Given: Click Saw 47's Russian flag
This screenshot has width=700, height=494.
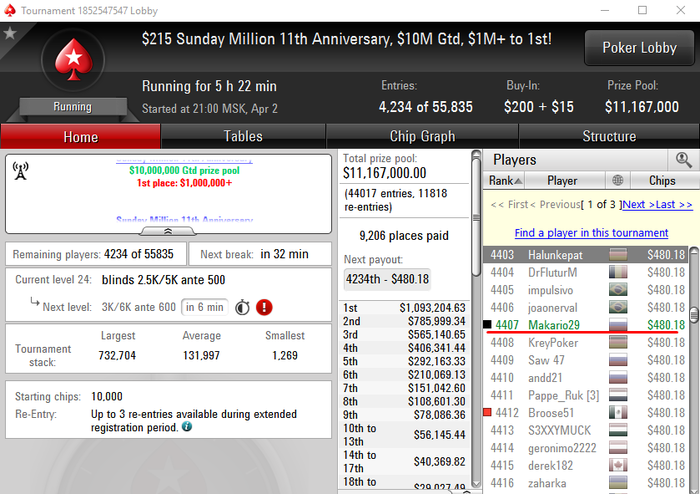Looking at the screenshot, I should pyautogui.click(x=618, y=360).
